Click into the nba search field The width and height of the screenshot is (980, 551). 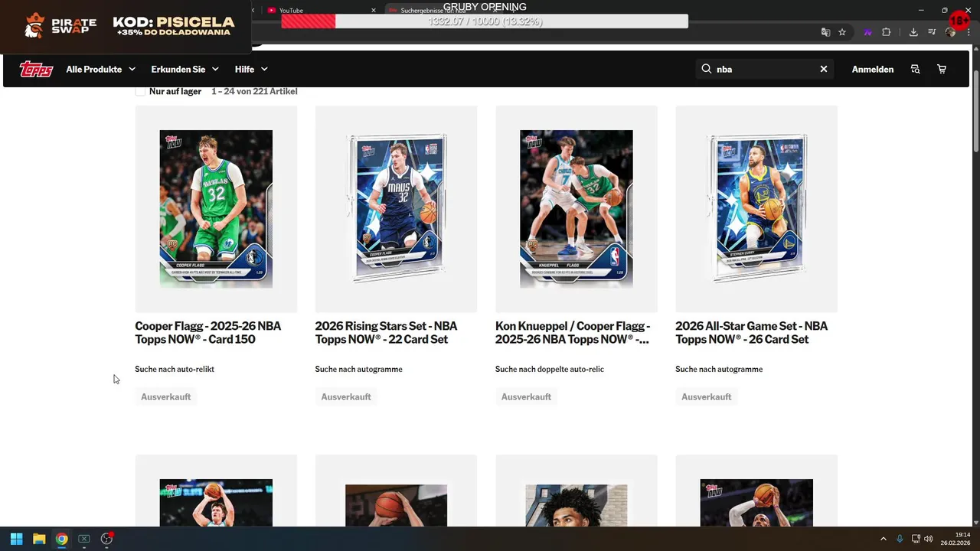(764, 69)
